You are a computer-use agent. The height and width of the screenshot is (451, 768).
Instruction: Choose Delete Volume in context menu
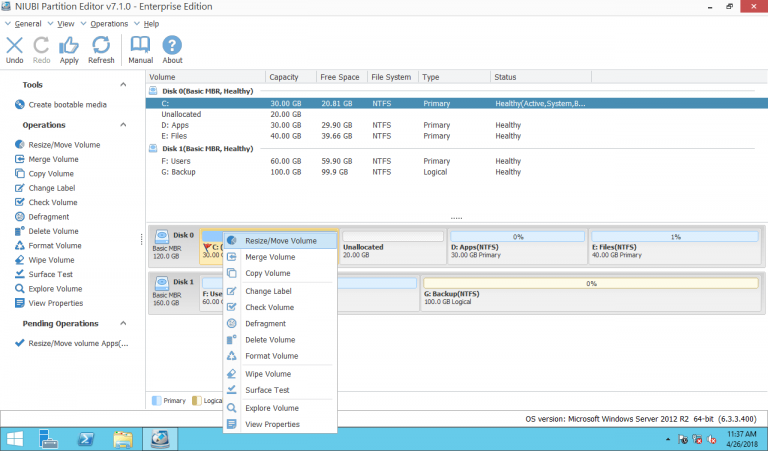click(x=280, y=339)
